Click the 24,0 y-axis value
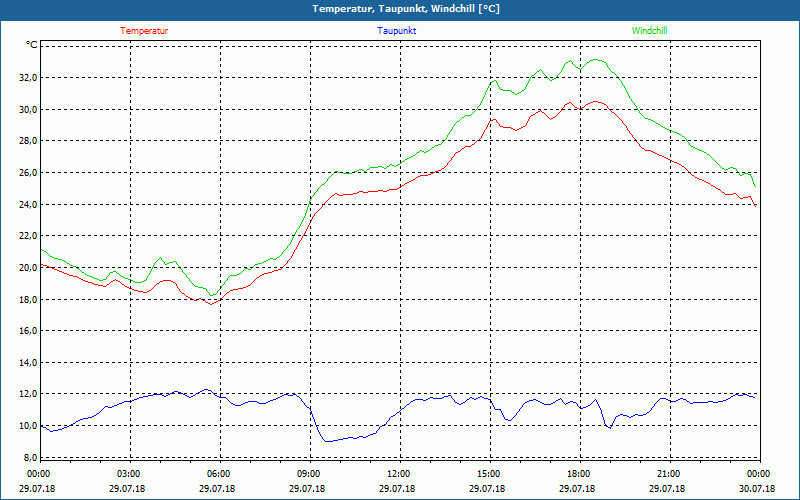 click(28, 204)
